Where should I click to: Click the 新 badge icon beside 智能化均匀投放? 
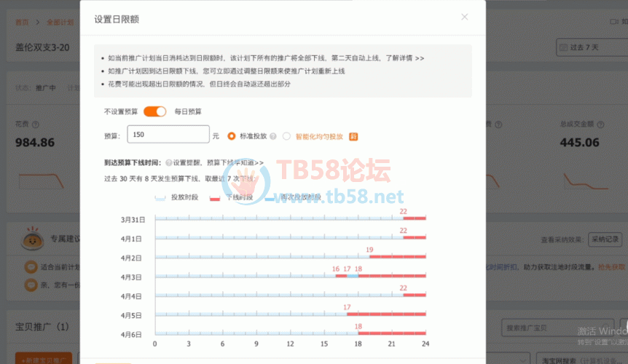point(353,136)
